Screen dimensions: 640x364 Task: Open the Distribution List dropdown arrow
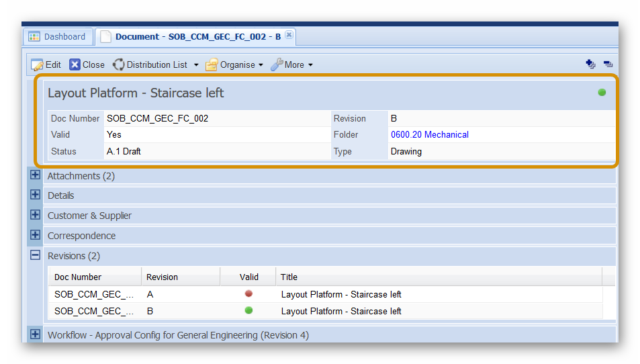196,65
